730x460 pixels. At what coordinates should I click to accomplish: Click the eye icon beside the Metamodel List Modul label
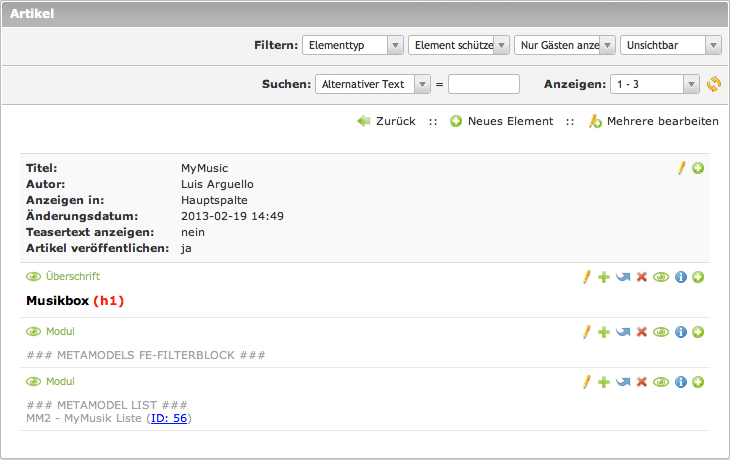[x=34, y=382]
